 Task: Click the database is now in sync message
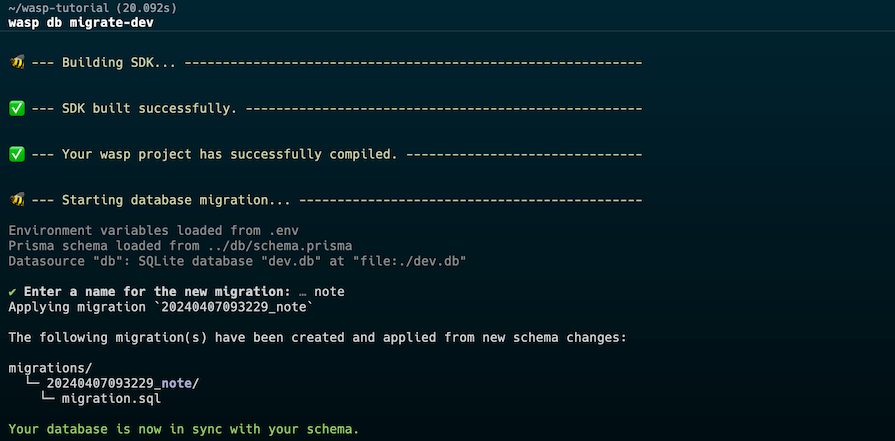click(x=184, y=429)
